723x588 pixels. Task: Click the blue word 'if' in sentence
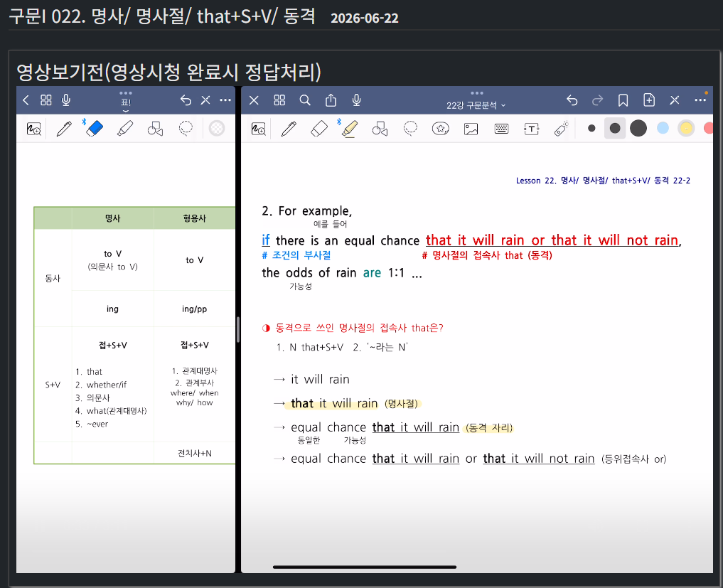[266, 240]
